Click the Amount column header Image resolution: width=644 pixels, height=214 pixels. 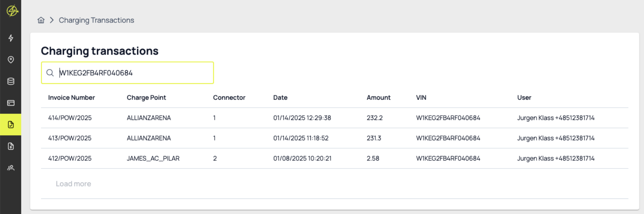pos(378,98)
